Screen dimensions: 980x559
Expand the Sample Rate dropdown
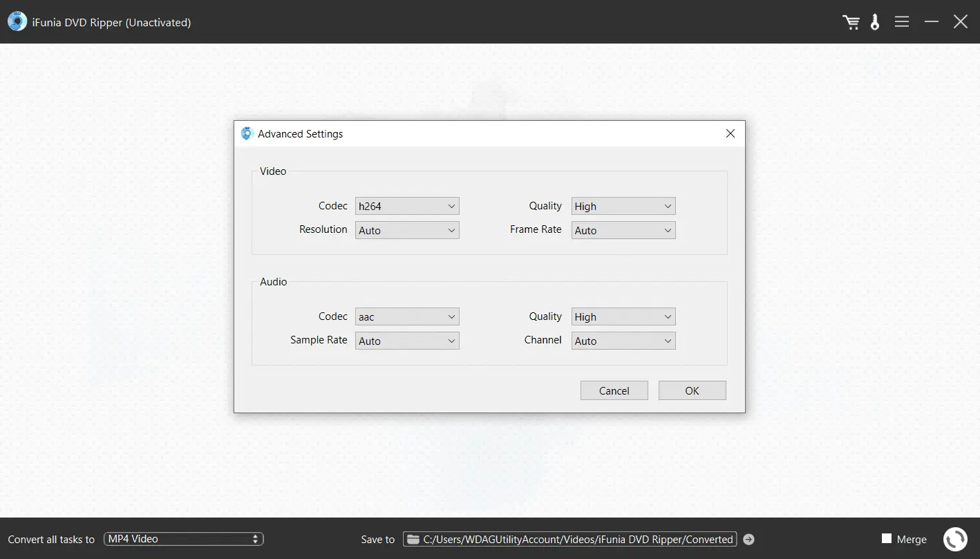pyautogui.click(x=407, y=341)
